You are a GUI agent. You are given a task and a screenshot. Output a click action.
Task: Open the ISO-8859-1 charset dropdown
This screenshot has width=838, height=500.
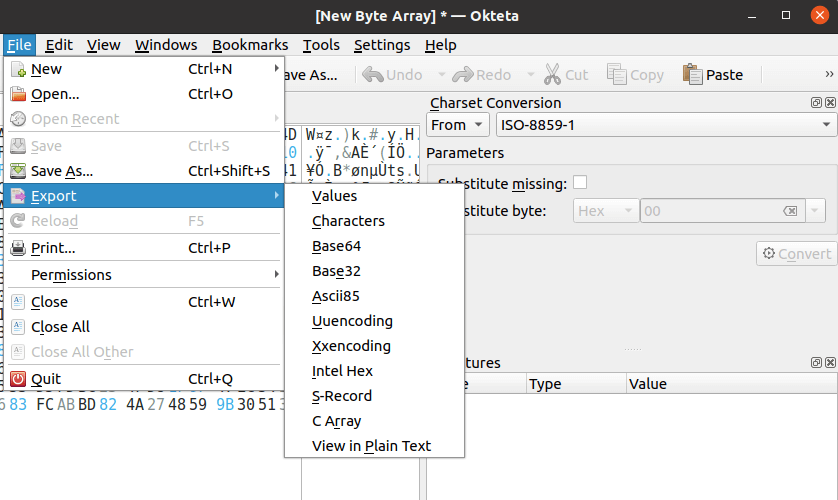[666, 125]
